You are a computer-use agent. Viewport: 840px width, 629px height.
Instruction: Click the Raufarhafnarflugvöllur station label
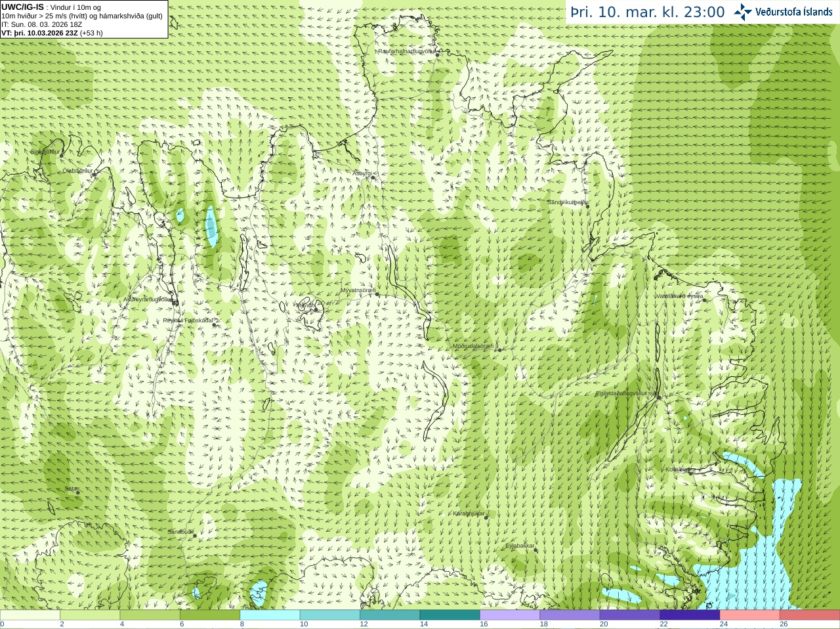407,51
